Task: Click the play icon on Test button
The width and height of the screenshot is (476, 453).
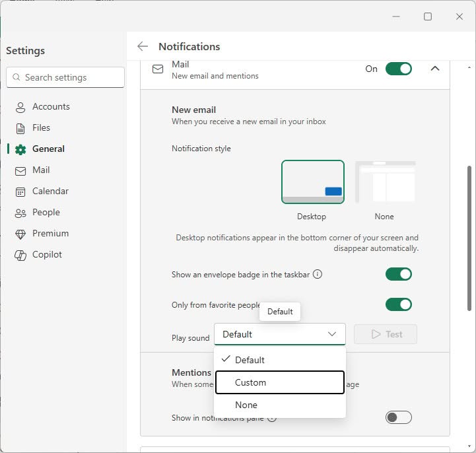Action: [376, 334]
